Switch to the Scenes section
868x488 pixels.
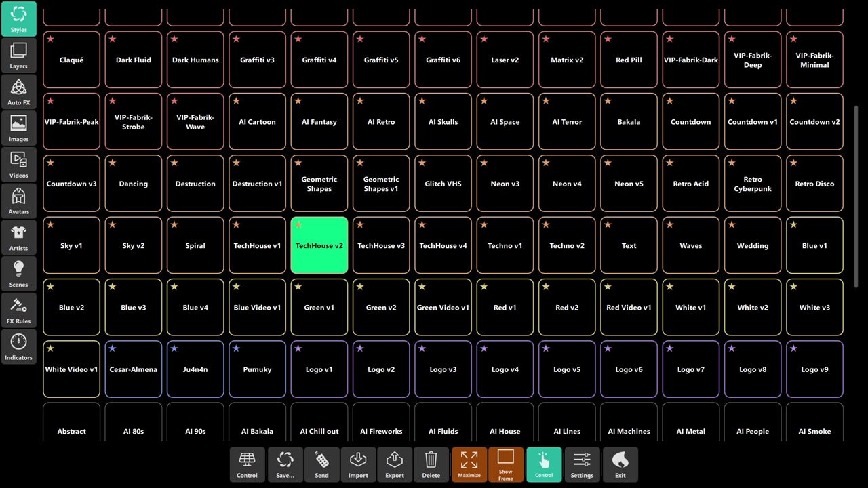[18, 274]
